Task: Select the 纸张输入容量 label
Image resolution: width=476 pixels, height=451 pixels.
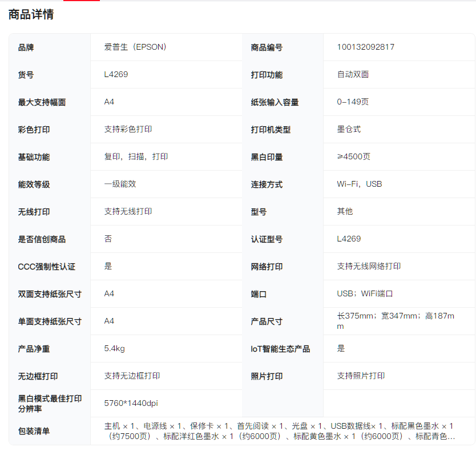Action: click(x=275, y=102)
